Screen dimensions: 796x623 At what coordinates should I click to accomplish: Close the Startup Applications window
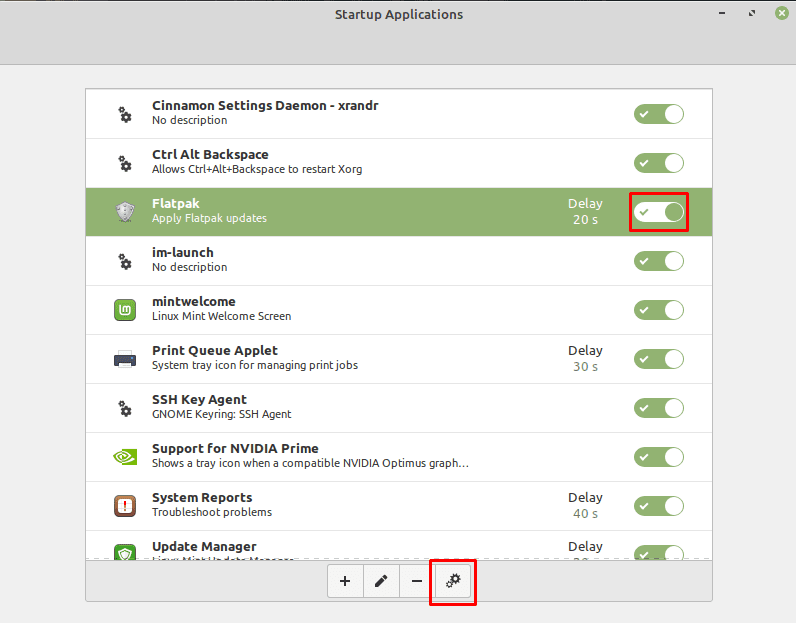(x=782, y=13)
